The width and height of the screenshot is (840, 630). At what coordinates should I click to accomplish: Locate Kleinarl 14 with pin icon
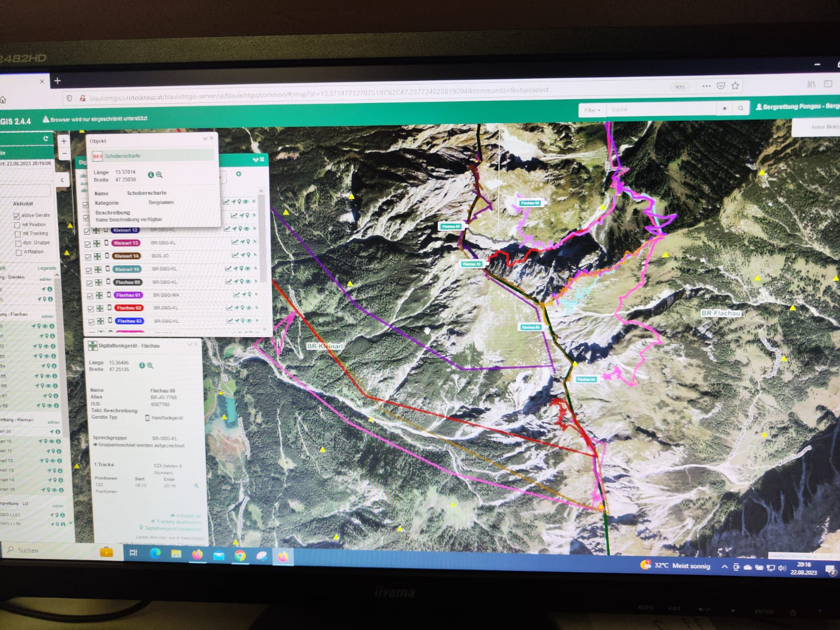coord(248,255)
